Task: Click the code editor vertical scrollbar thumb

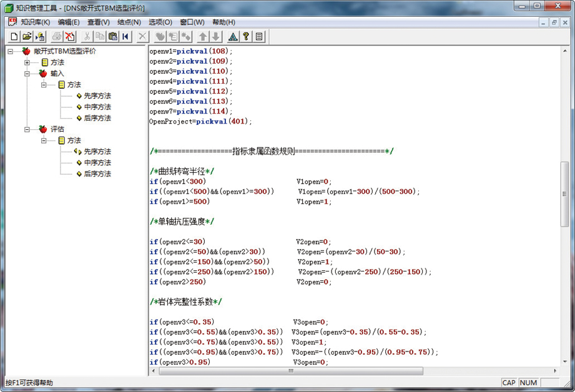Action: tap(564, 194)
